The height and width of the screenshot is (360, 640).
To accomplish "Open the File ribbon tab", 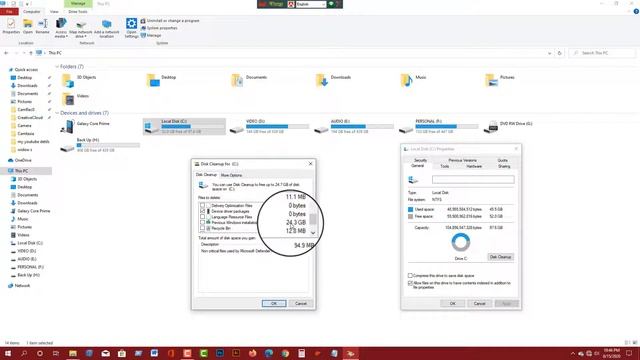I will click(9, 11).
